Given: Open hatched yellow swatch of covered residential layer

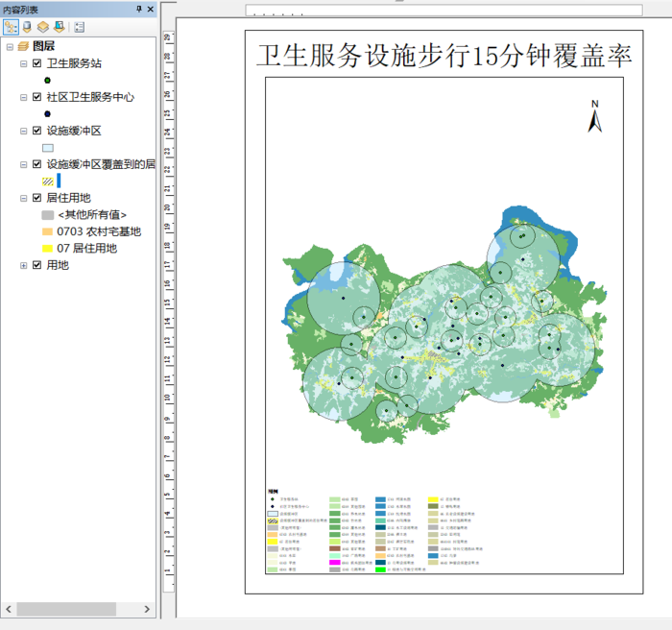Looking at the screenshot, I should [48, 182].
